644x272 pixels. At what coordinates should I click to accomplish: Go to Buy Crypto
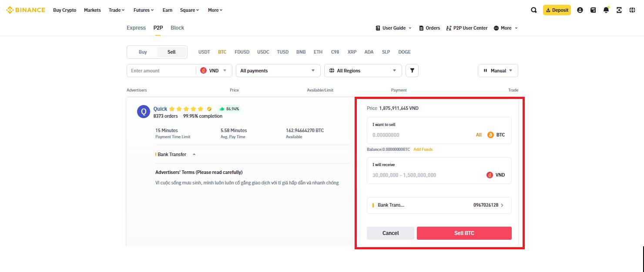pos(64,10)
